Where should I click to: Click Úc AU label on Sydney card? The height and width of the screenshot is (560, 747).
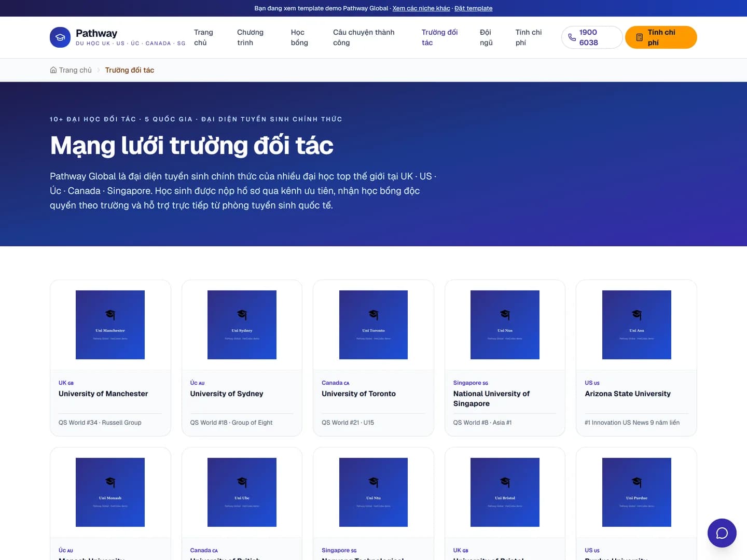(198, 383)
